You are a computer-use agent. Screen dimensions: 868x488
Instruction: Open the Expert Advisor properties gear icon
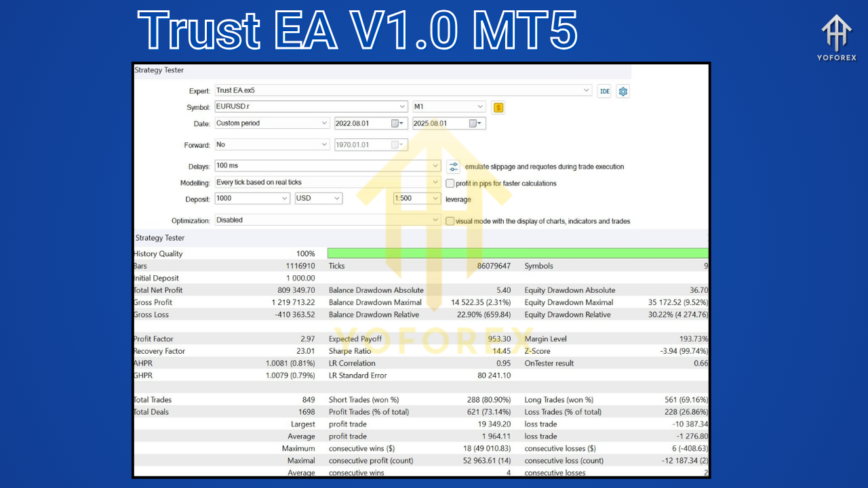623,91
